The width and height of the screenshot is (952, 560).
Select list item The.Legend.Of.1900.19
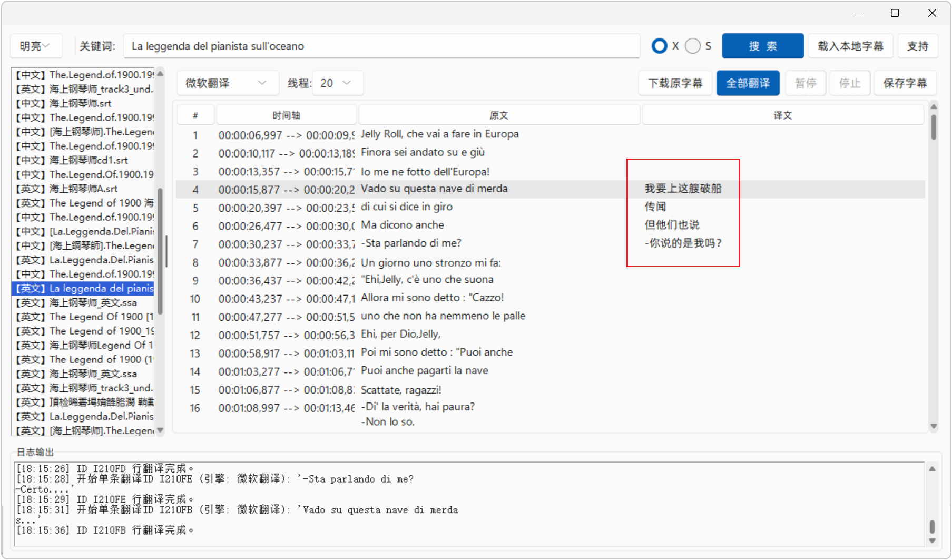coord(83,174)
